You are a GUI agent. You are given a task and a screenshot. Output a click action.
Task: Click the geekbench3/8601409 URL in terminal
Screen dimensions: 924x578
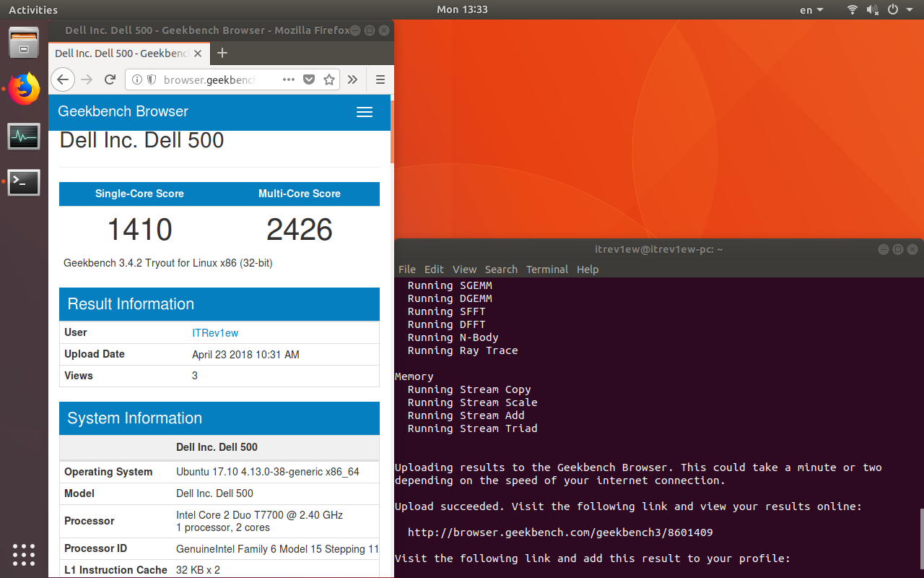560,532
